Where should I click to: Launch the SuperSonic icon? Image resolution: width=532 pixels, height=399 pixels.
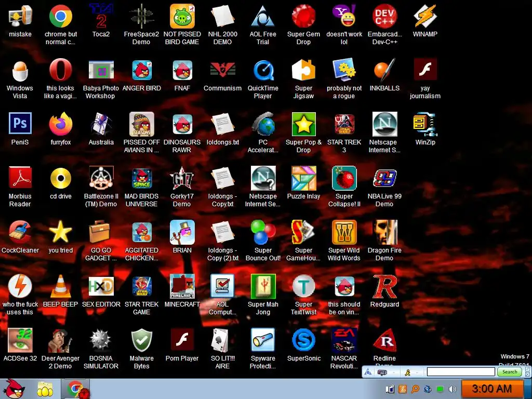click(x=303, y=340)
